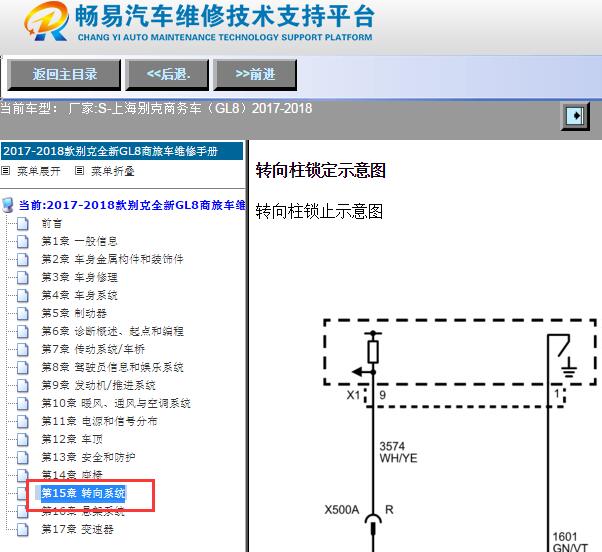Viewport: 602px width, 552px height.
Task: Open 第16章 悬架系统
Action: (83, 511)
